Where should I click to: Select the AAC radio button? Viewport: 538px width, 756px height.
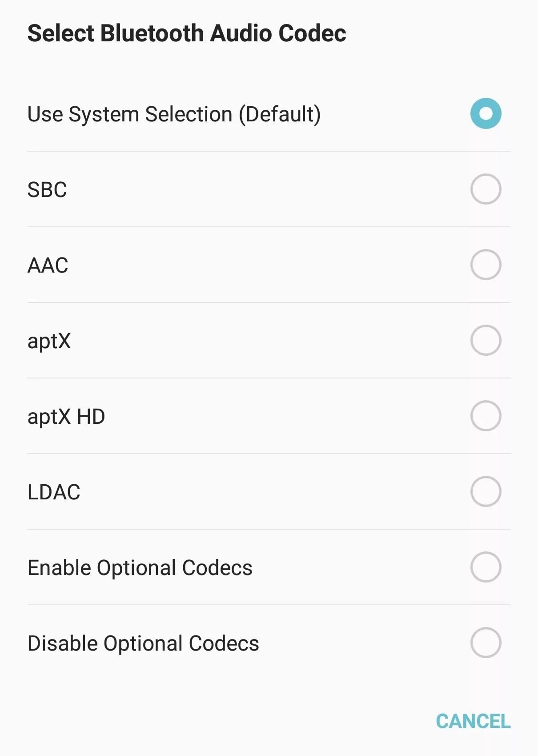coord(486,265)
